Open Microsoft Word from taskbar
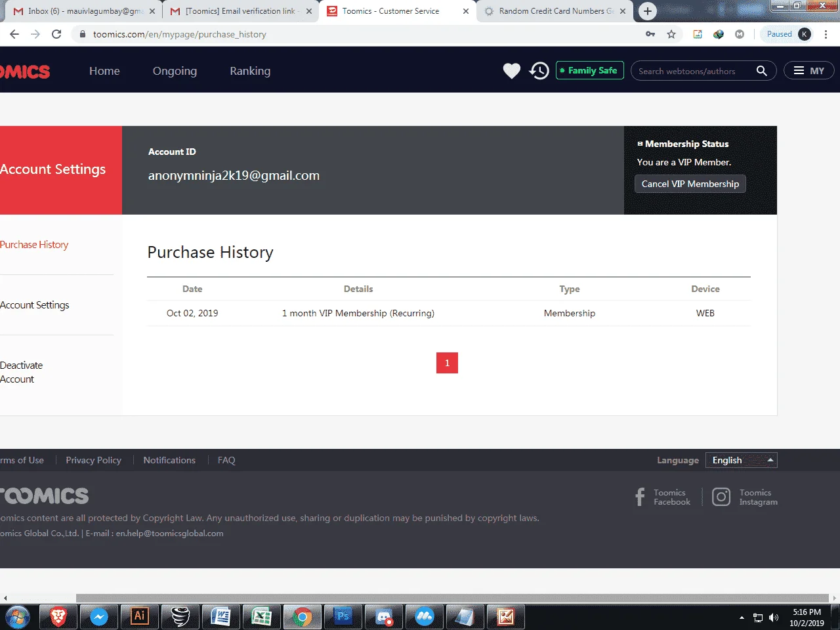The image size is (840, 630). coord(221,617)
